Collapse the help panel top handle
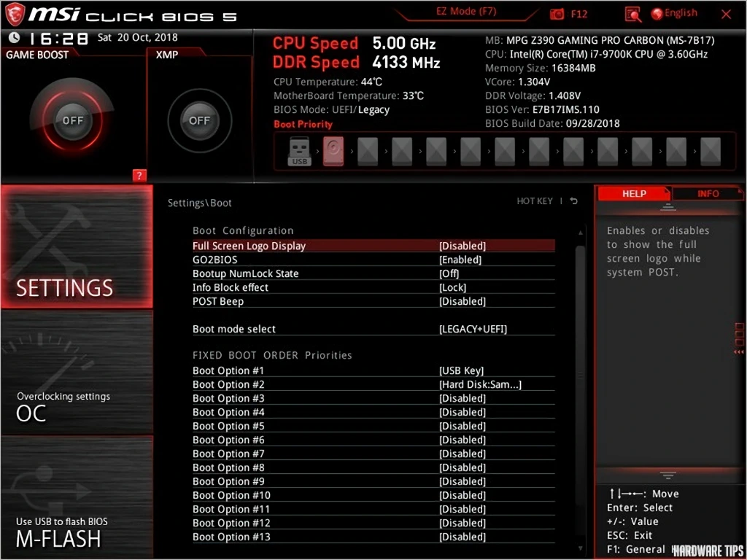 (x=668, y=207)
